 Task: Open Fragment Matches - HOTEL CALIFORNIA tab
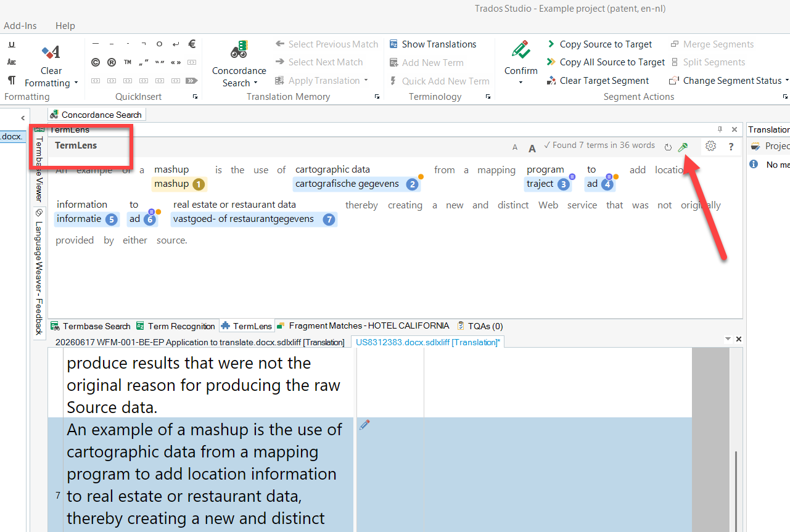coord(363,325)
